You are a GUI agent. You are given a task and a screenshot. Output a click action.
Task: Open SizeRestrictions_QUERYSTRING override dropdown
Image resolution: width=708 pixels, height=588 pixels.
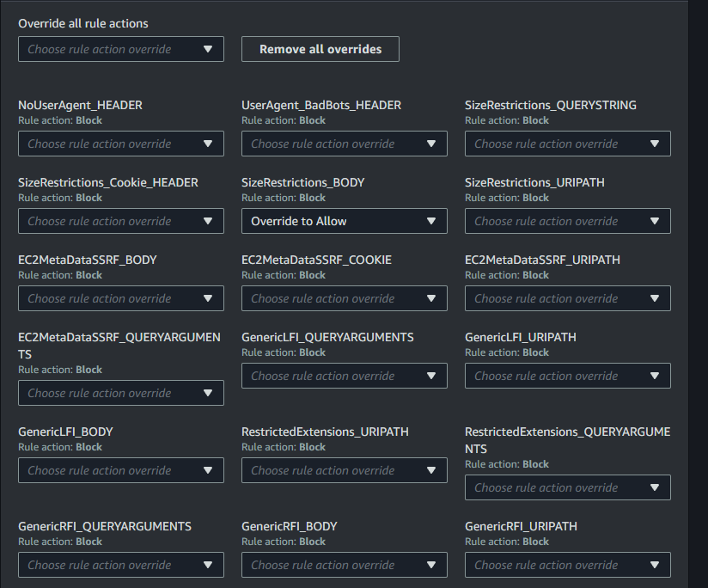(x=567, y=144)
